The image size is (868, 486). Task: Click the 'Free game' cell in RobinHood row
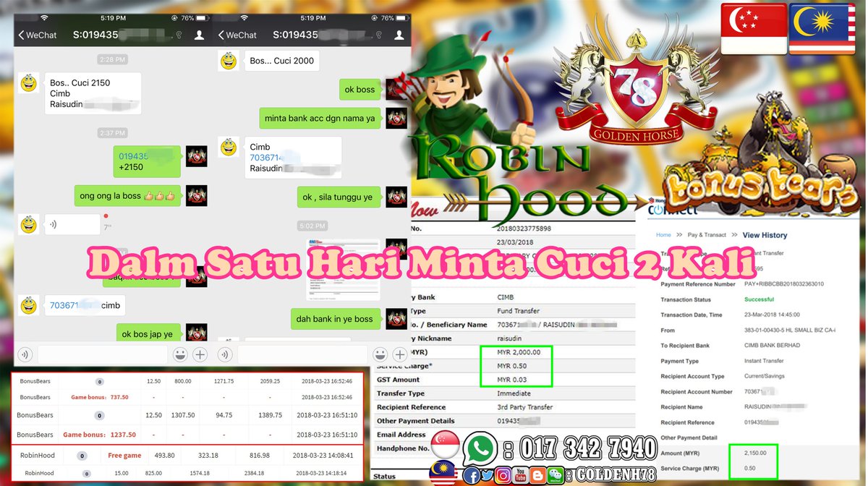click(124, 456)
